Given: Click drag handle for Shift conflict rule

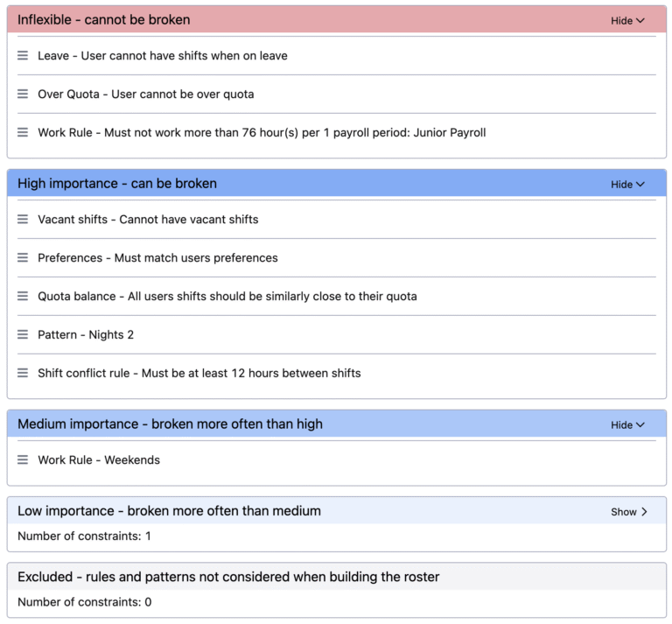Looking at the screenshot, I should pos(23,373).
